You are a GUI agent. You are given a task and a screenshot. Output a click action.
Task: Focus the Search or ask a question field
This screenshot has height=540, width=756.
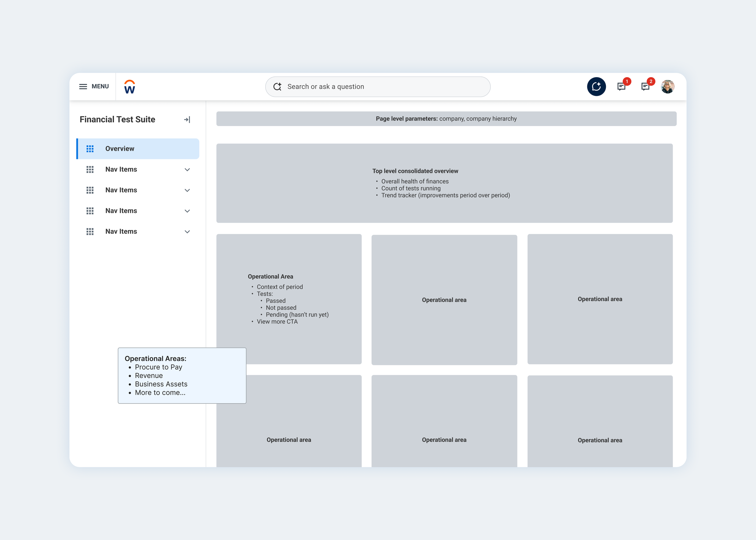point(383,87)
